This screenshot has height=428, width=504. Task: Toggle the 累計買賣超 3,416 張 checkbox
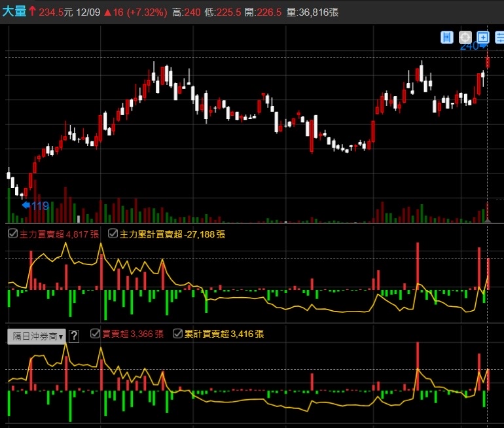point(177,334)
